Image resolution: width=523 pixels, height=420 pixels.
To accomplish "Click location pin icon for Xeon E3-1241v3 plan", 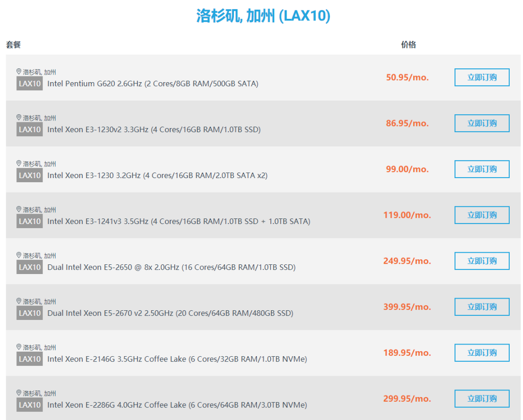I will click(x=19, y=210).
